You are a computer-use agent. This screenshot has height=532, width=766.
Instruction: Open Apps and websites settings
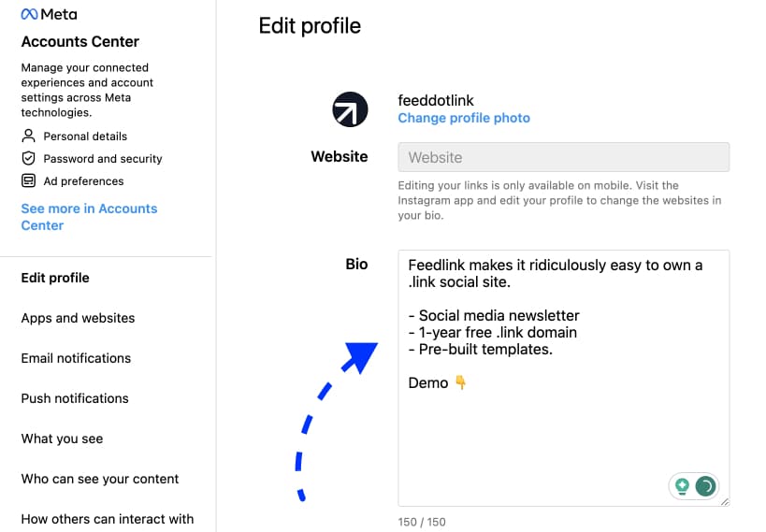[78, 318]
